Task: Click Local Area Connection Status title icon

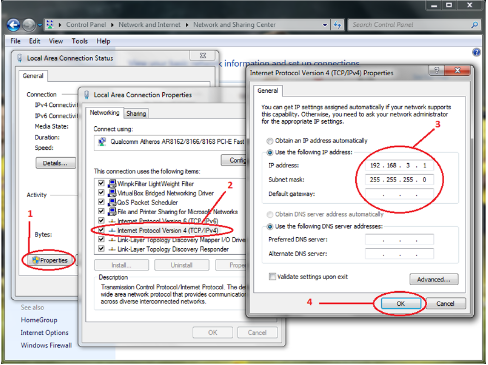Action: tap(20, 58)
